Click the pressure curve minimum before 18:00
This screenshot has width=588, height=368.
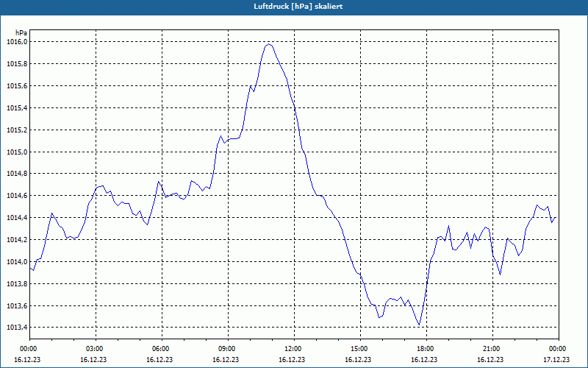[419, 325]
